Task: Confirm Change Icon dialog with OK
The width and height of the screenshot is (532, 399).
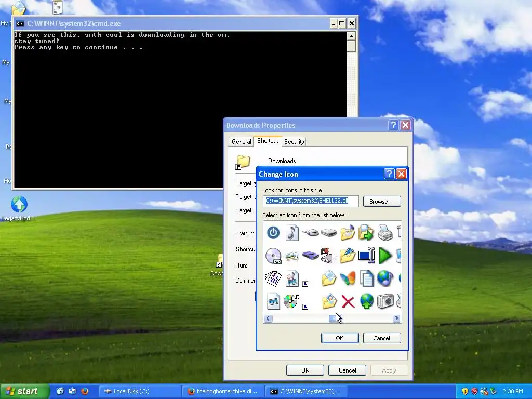Action: (x=340, y=338)
